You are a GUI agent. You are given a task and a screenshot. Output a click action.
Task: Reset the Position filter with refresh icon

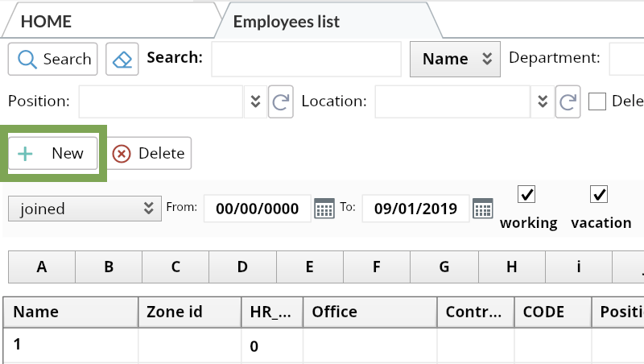(x=280, y=101)
